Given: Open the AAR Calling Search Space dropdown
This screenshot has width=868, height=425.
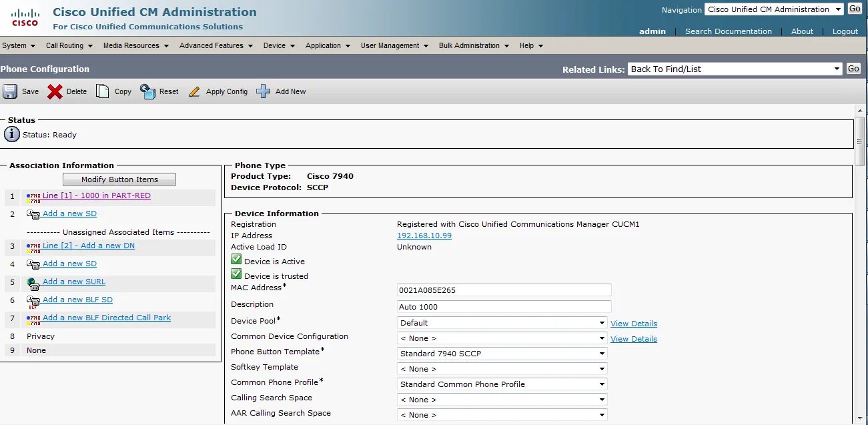Looking at the screenshot, I should 502,415.
